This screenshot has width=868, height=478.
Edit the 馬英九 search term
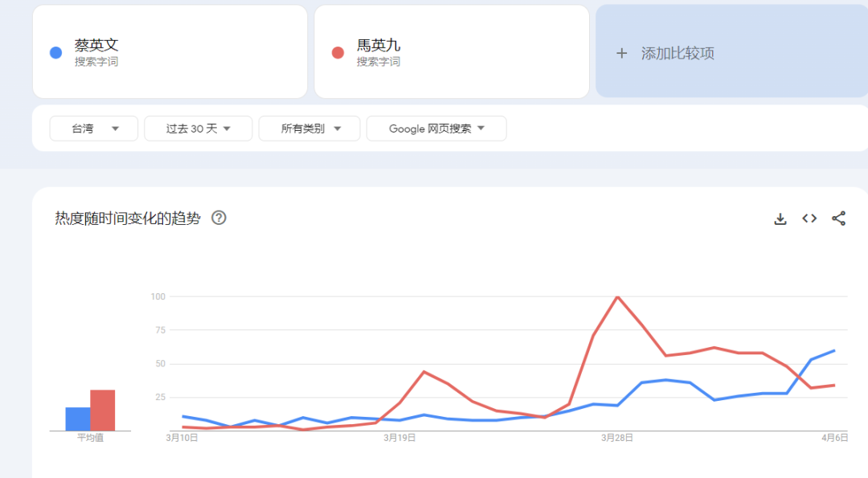tap(379, 46)
